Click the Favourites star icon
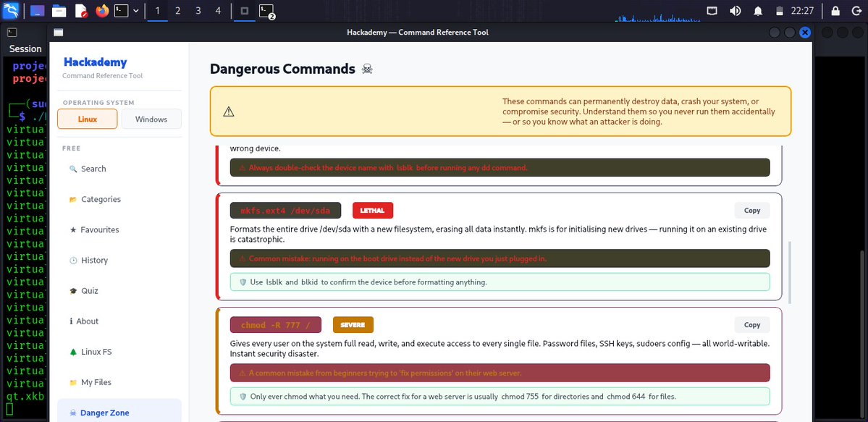The width and height of the screenshot is (868, 422). click(72, 229)
